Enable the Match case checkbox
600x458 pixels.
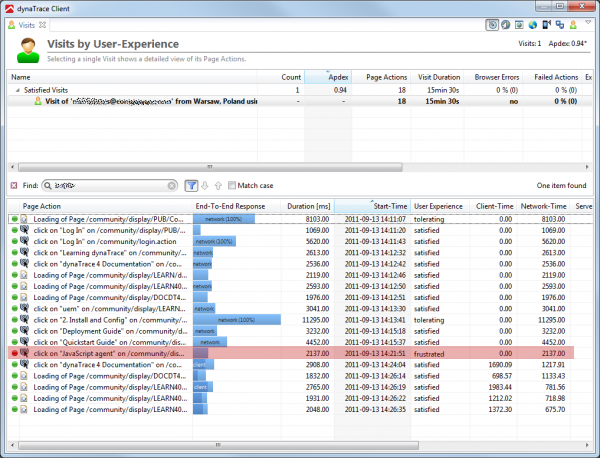pos(232,185)
